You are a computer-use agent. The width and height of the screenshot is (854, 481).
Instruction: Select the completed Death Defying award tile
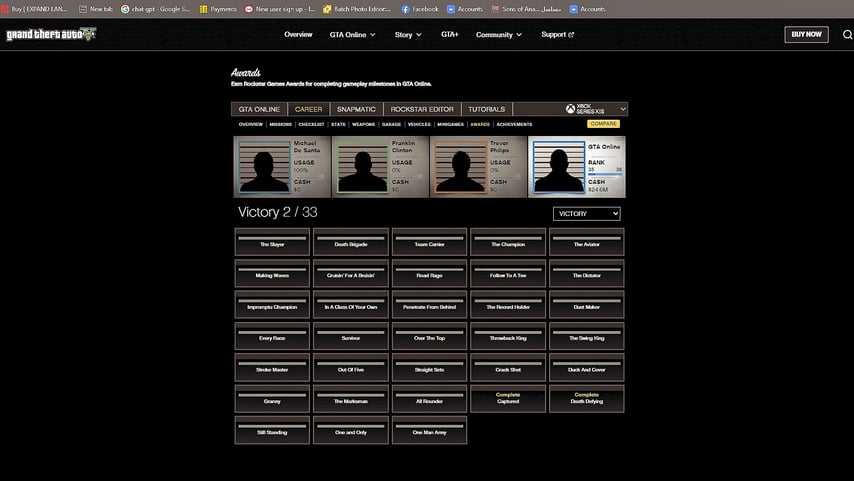(586, 399)
